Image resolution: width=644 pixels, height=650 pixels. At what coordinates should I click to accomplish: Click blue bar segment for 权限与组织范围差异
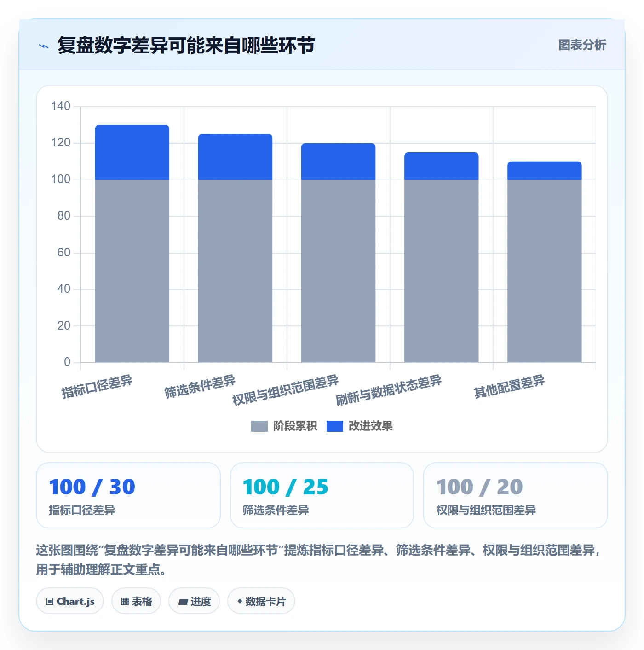338,162
